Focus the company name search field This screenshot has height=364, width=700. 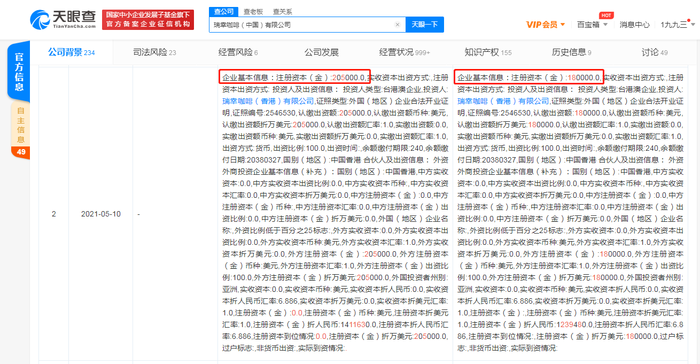pyautogui.click(x=302, y=25)
